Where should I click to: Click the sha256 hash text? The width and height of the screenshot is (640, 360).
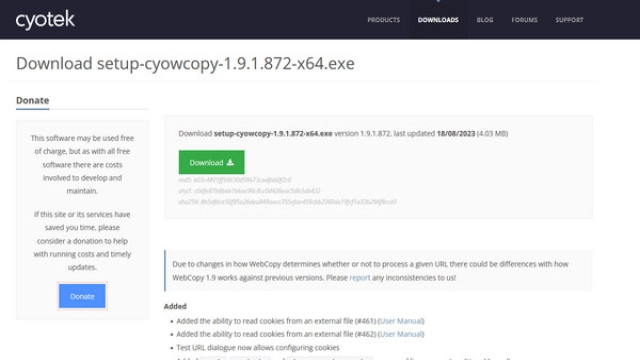[287, 202]
